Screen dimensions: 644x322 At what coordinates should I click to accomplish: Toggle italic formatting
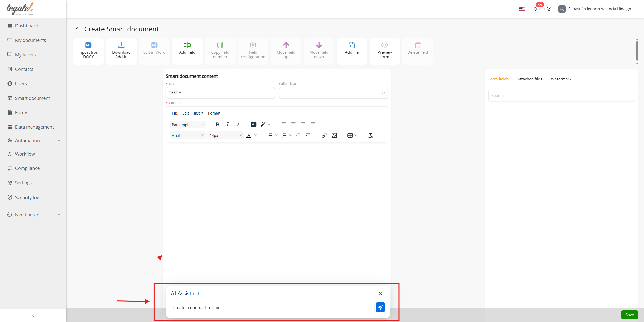click(x=228, y=124)
